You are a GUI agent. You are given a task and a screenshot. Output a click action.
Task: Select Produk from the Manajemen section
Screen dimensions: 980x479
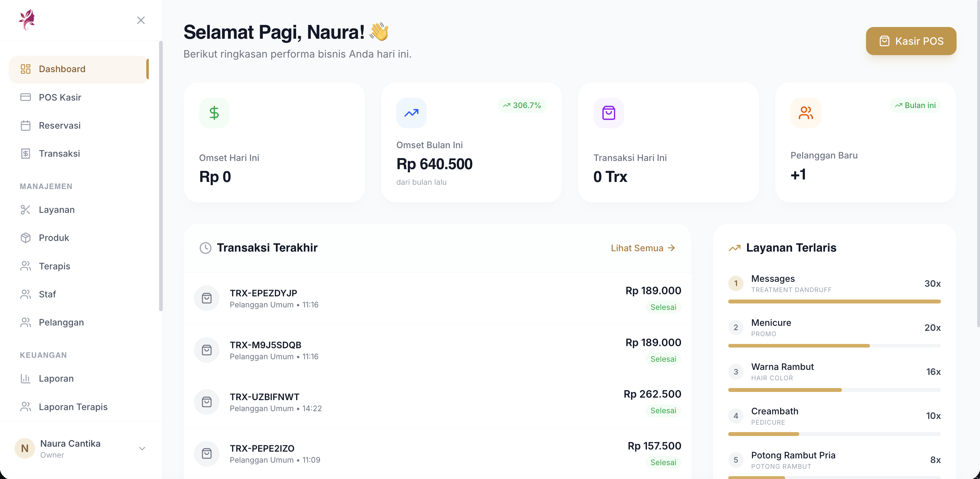pyautogui.click(x=54, y=238)
